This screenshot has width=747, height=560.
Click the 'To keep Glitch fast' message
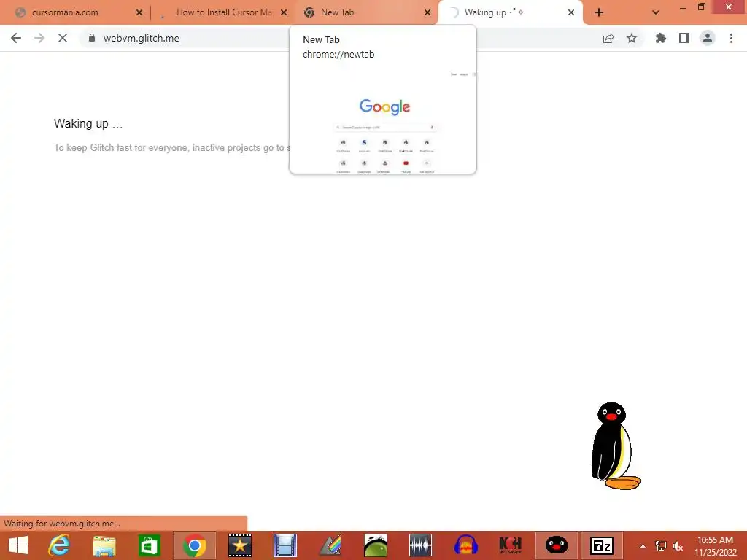click(x=171, y=147)
